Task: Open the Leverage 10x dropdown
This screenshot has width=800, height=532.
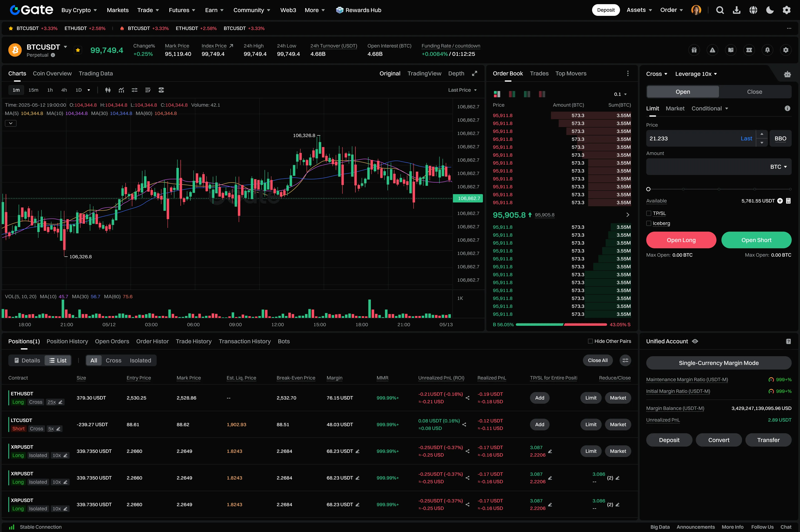Action: point(696,74)
